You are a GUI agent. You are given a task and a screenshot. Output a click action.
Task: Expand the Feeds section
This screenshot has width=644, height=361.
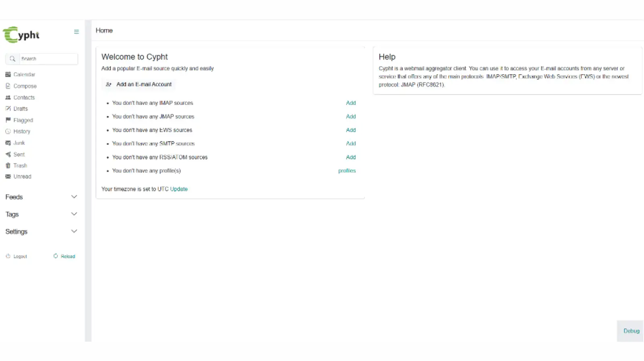point(74,197)
